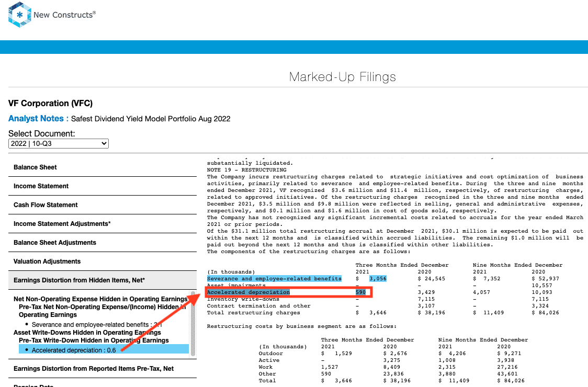Click the highlighted 3,056 value

[378, 279]
